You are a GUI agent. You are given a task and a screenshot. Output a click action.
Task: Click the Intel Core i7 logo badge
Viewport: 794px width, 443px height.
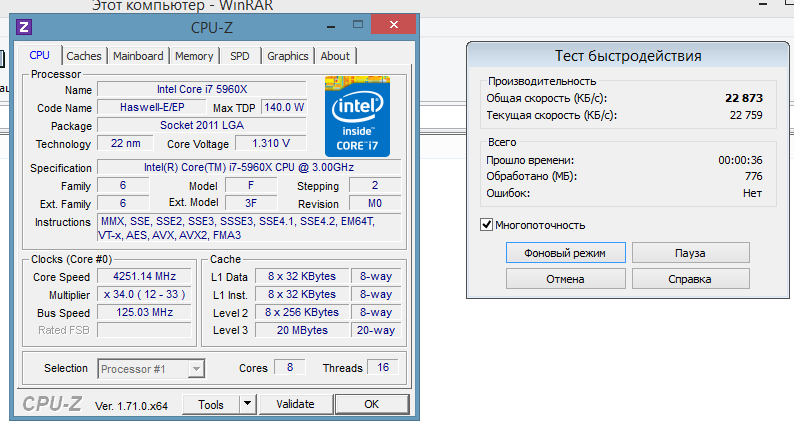[358, 116]
